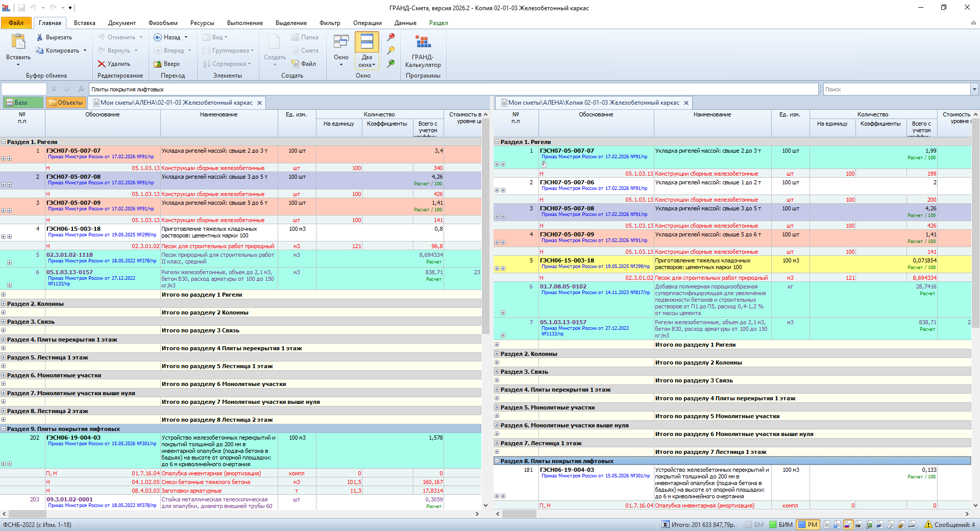Click the Russian flag document icon in status bar
This screenshot has height=531, width=980.
(x=848, y=524)
